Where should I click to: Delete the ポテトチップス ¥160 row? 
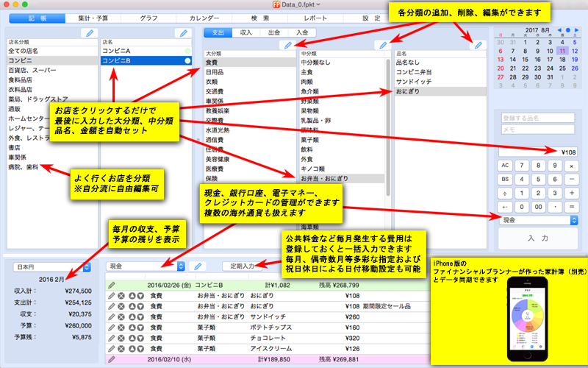pos(121,328)
